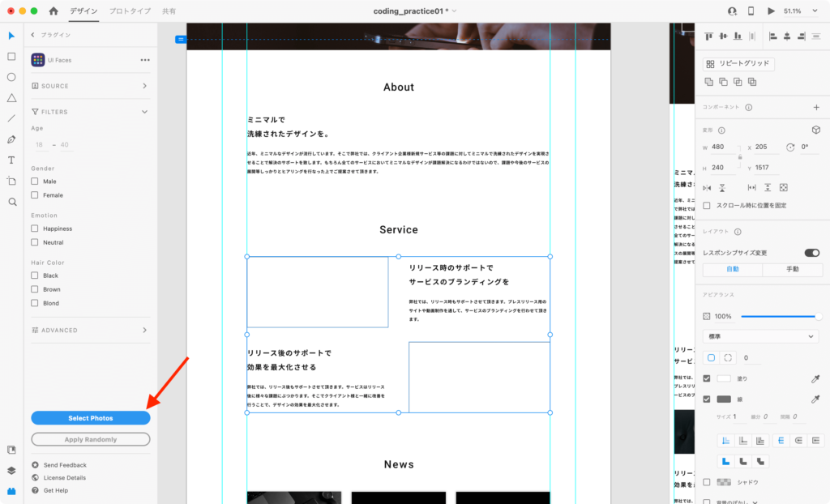Collapse the FILTERS section
830x504 pixels.
(91, 112)
